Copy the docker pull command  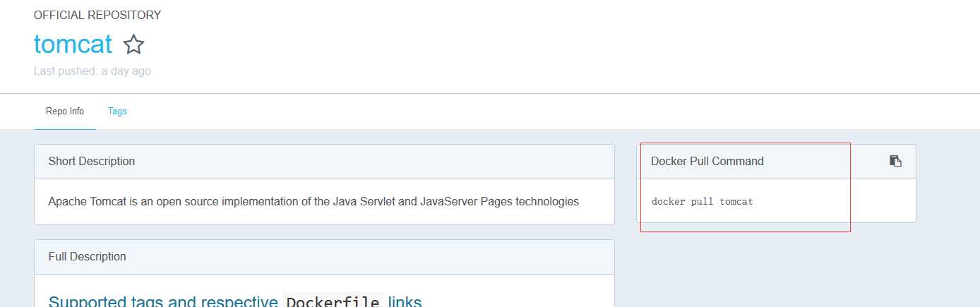coord(895,161)
